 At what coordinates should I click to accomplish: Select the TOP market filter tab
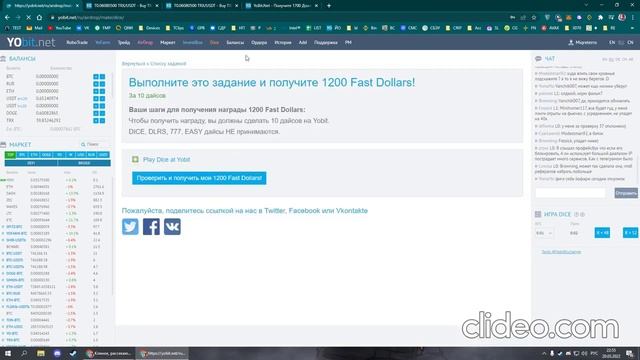[10, 155]
